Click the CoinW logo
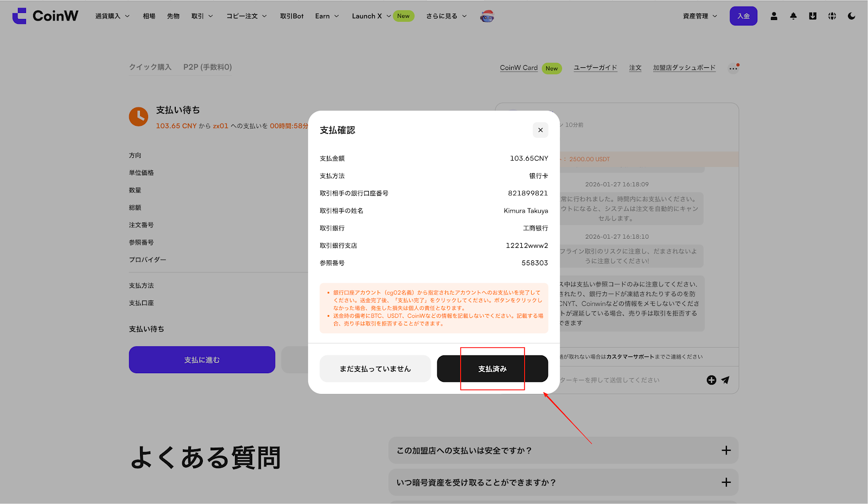The image size is (868, 504). [x=46, y=16]
